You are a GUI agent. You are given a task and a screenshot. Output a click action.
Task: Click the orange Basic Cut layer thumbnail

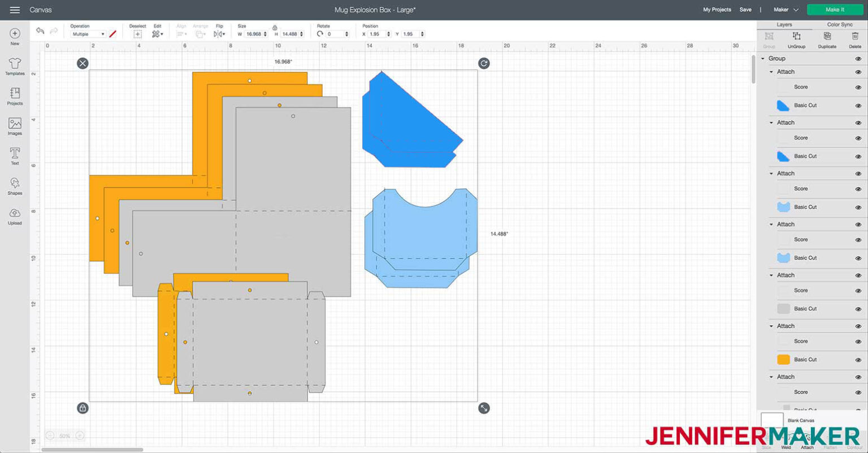point(783,360)
